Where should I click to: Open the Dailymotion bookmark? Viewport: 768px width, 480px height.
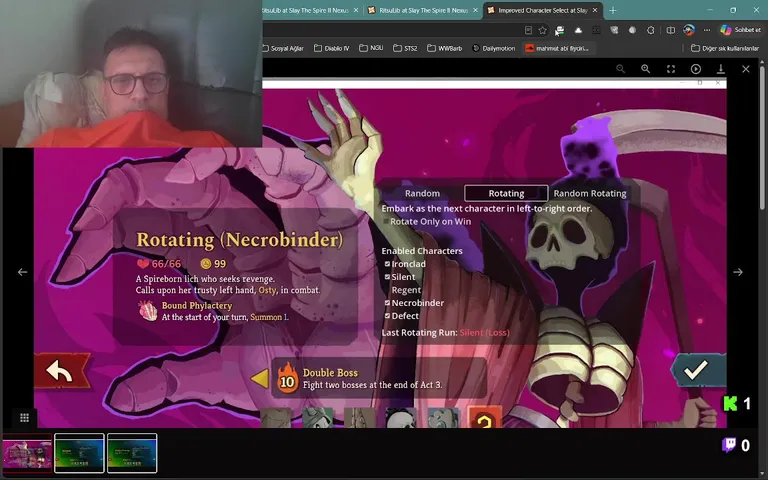pyautogui.click(x=494, y=48)
